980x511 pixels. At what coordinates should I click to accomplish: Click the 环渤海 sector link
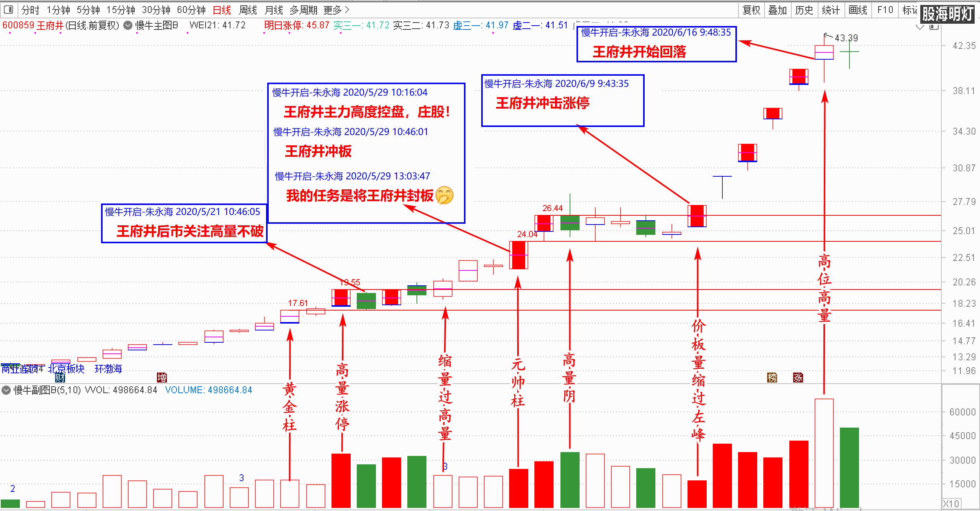pyautogui.click(x=108, y=368)
